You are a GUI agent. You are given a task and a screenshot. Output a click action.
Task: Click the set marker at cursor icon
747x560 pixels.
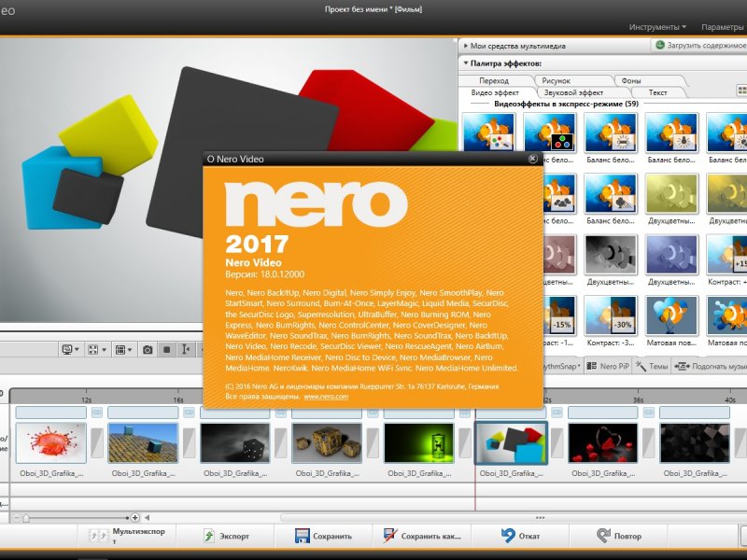[x=186, y=349]
